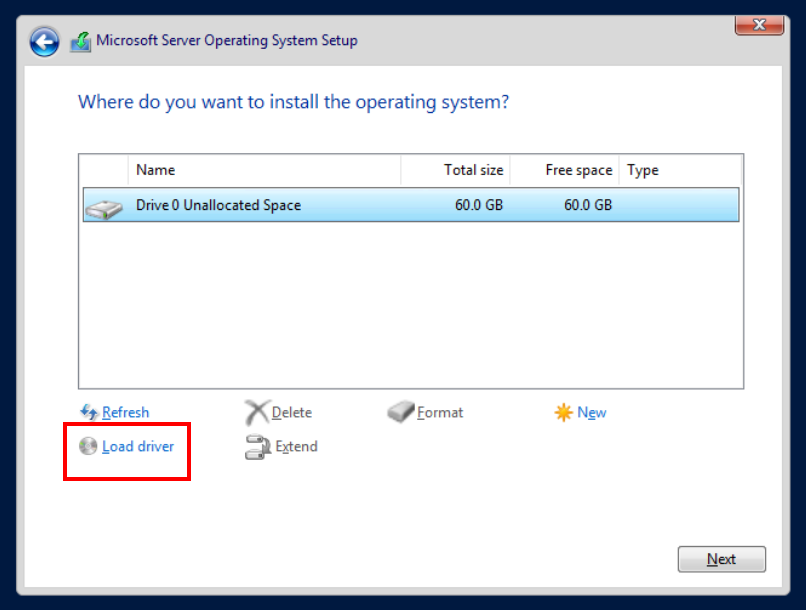Click the Refresh text link
Viewport: 806px width, 610px height.
click(x=125, y=412)
